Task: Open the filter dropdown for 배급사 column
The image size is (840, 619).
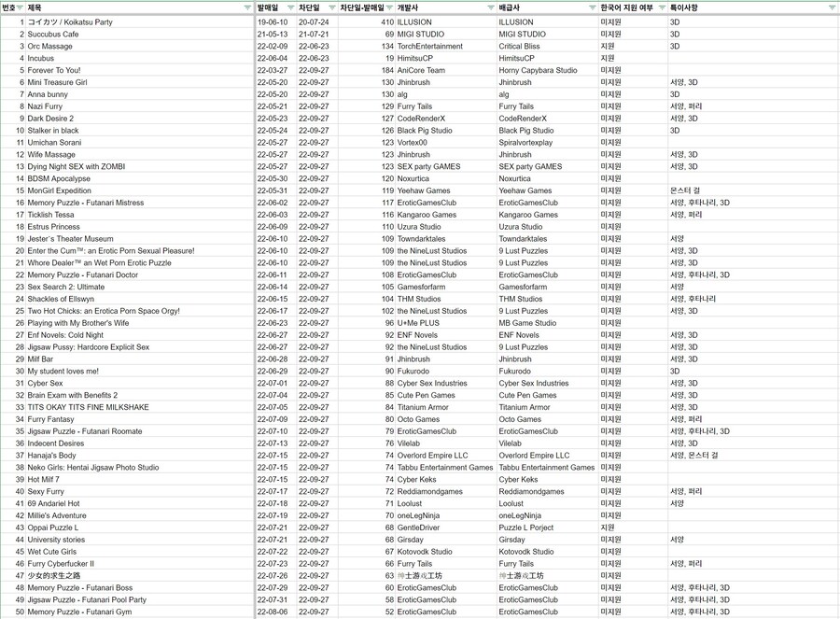Action: [x=593, y=7]
